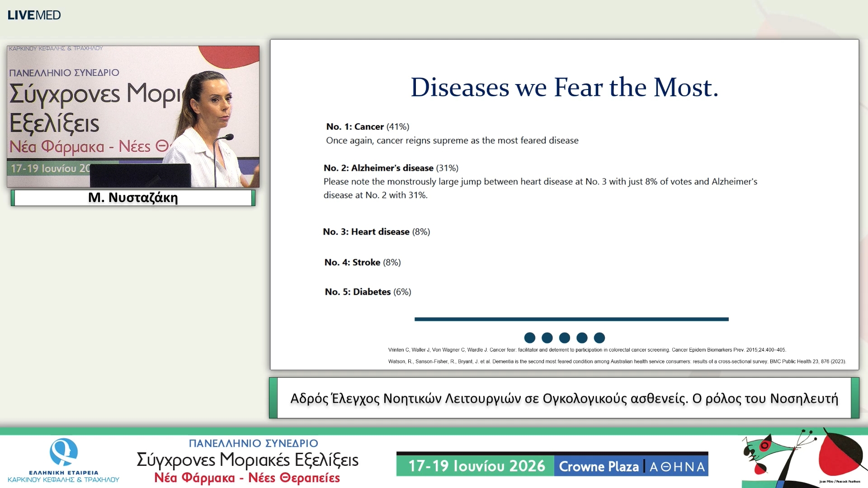Screen dimensions: 868x488
Task: Click the Greek talk title banner below slide
Action: (564, 398)
